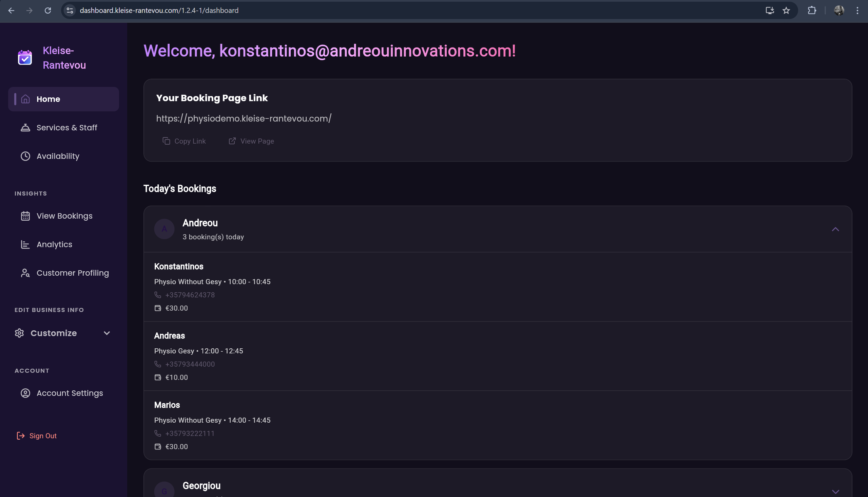The image size is (868, 497).
Task: Go back with the browser back arrow
Action: (11, 11)
